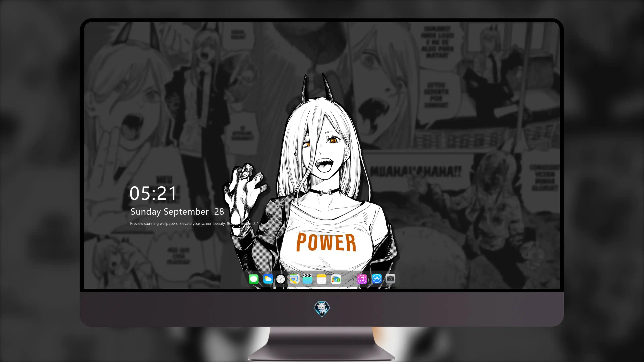Screen dimensions: 644x362
Task: Open the blue App Store icon
Action: coord(377,279)
